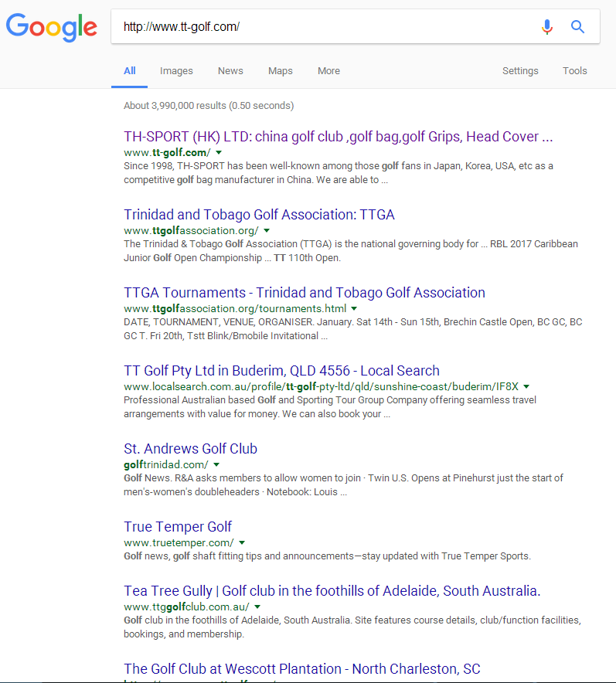Click the URL www.ttgolfassociation.org/tournaments.html
Viewport: 616px width, 683px height.
pos(235,308)
